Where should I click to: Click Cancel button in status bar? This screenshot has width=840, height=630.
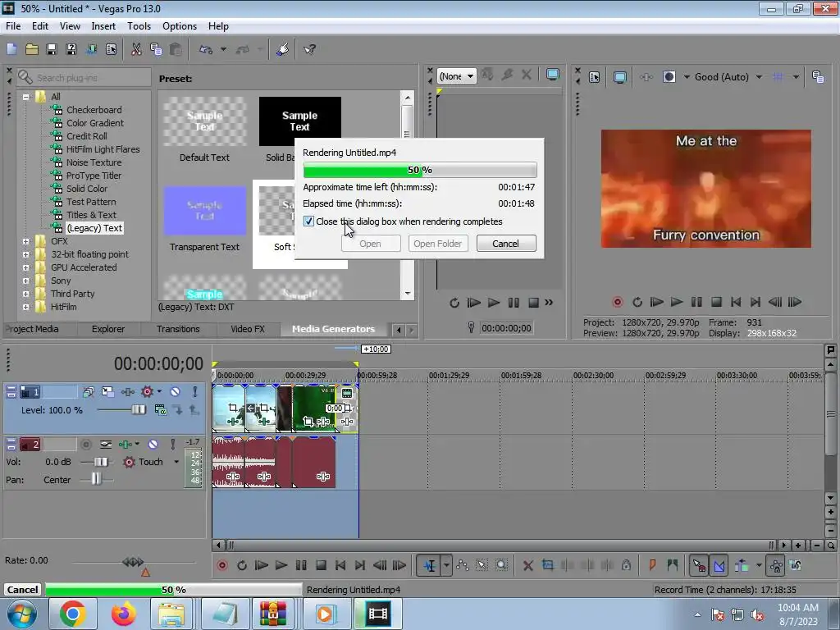pos(22,589)
